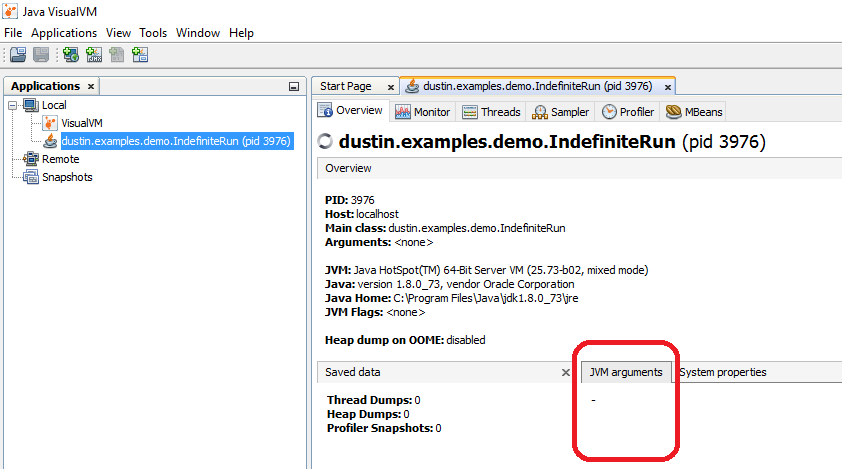Switch to the Start Page tab
This screenshot has width=842, height=469.
pos(346,86)
